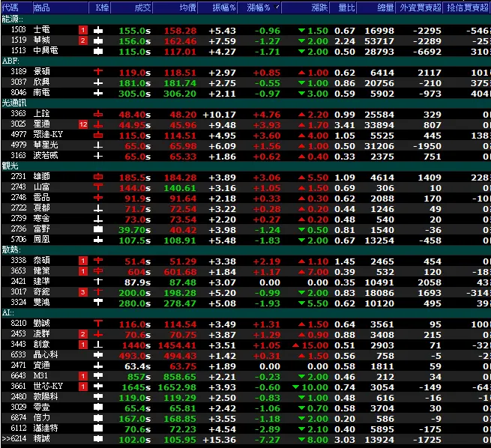This screenshot has height=448, width=491.
Task: Click the red badge 12 beside 星通
Action: pos(83,124)
